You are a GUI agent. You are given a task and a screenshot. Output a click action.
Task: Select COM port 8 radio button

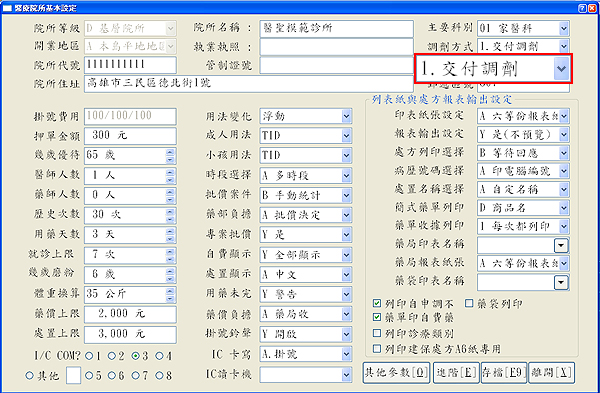[159, 375]
